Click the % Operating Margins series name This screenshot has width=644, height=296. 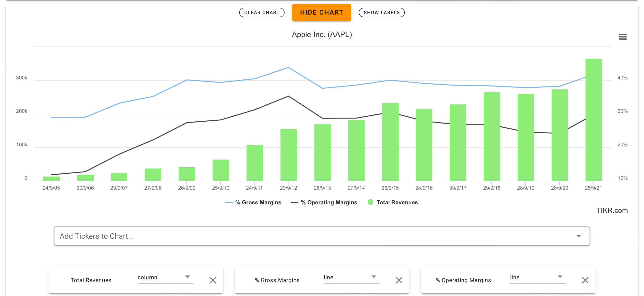pos(463,280)
